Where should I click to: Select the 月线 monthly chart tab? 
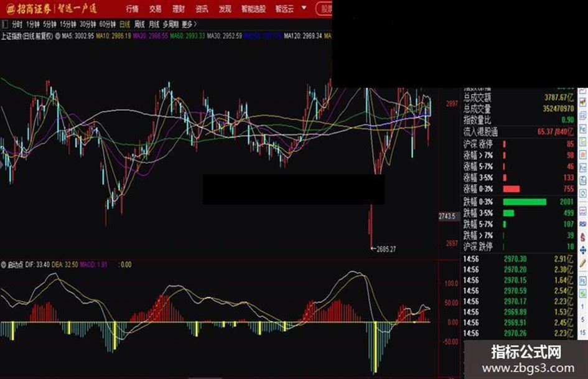[154, 25]
